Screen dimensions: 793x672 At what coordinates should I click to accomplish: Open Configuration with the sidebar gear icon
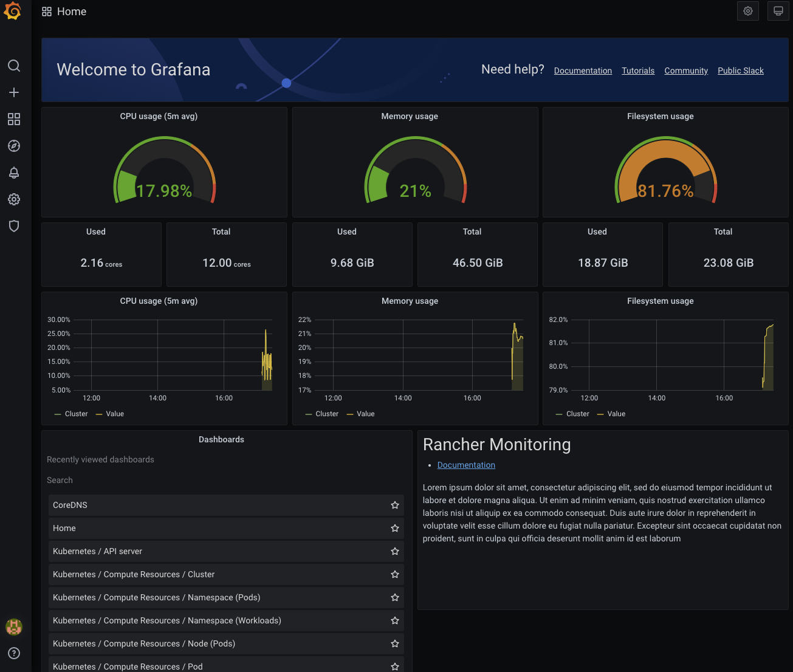click(14, 199)
